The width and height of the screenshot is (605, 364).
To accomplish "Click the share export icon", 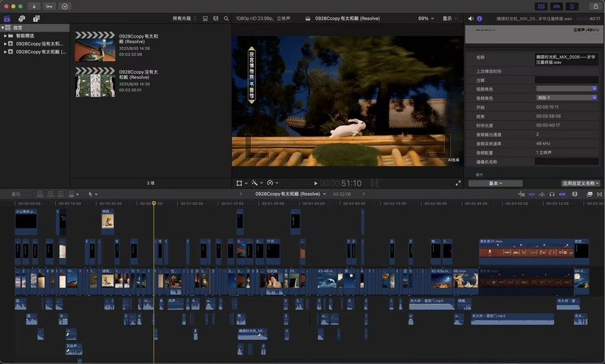I will pyautogui.click(x=595, y=6).
